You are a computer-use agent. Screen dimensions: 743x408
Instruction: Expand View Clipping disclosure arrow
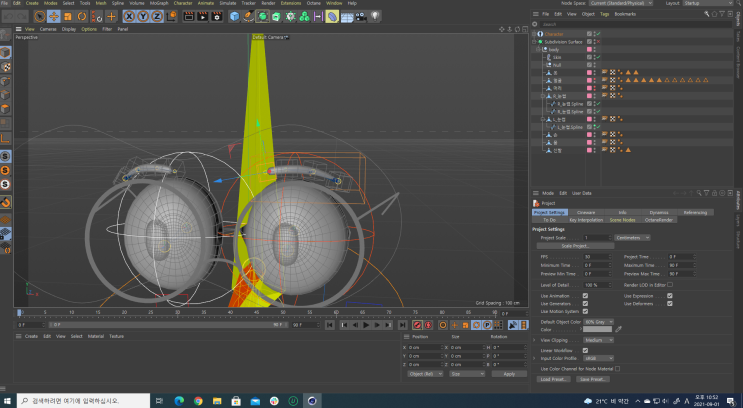pyautogui.click(x=535, y=340)
